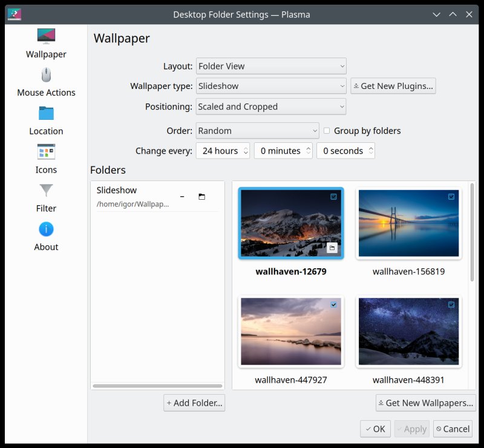The width and height of the screenshot is (484, 448).
Task: Open the Order dropdown set to Random
Action: pyautogui.click(x=257, y=131)
